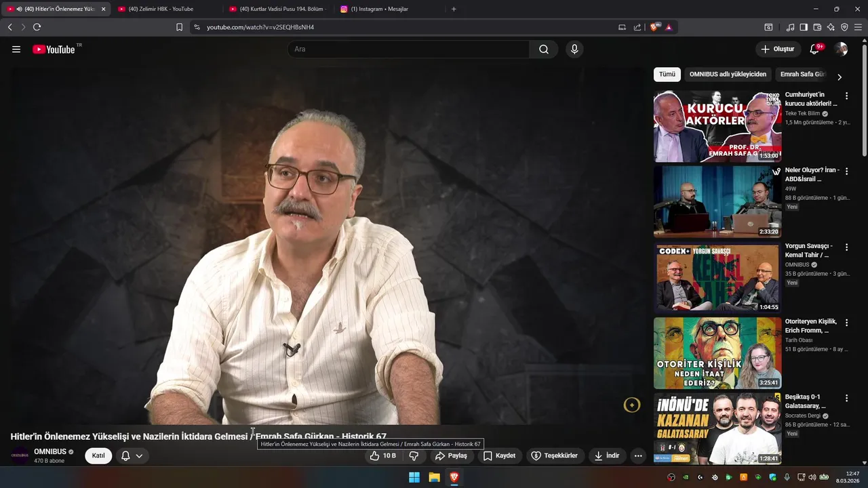868x488 pixels.
Task: Switch to the Instagram Mesajlar tab
Action: 389,9
